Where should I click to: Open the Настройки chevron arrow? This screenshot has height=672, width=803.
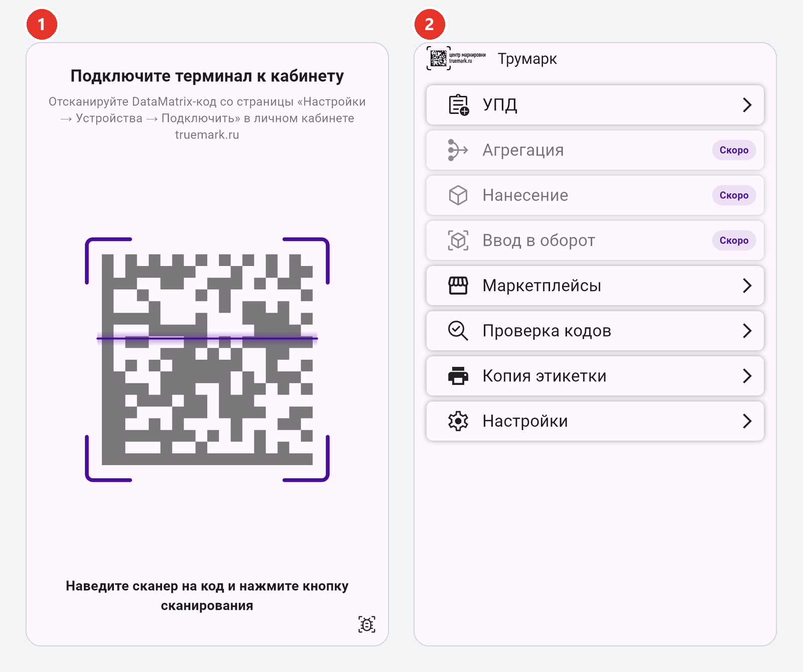coord(747,421)
